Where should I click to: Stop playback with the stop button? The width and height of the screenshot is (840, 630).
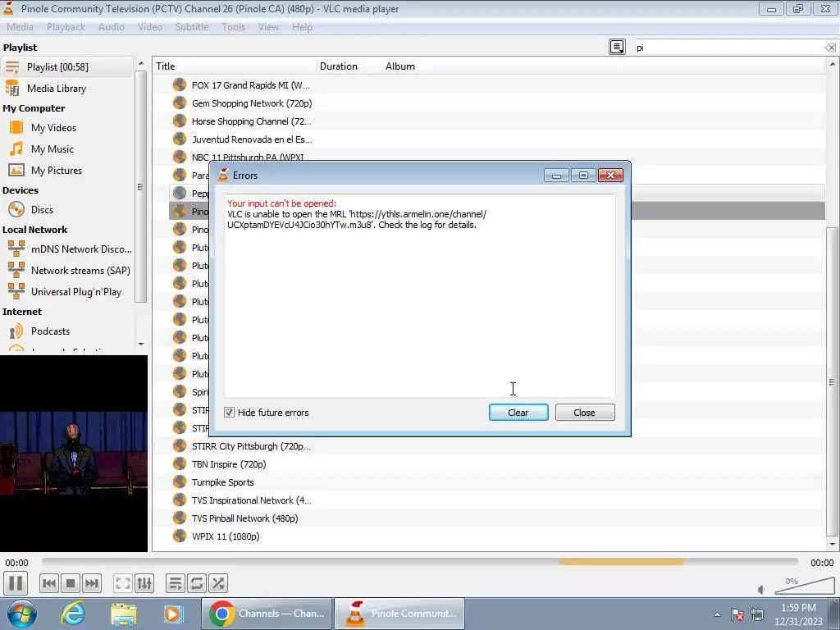tap(71, 583)
